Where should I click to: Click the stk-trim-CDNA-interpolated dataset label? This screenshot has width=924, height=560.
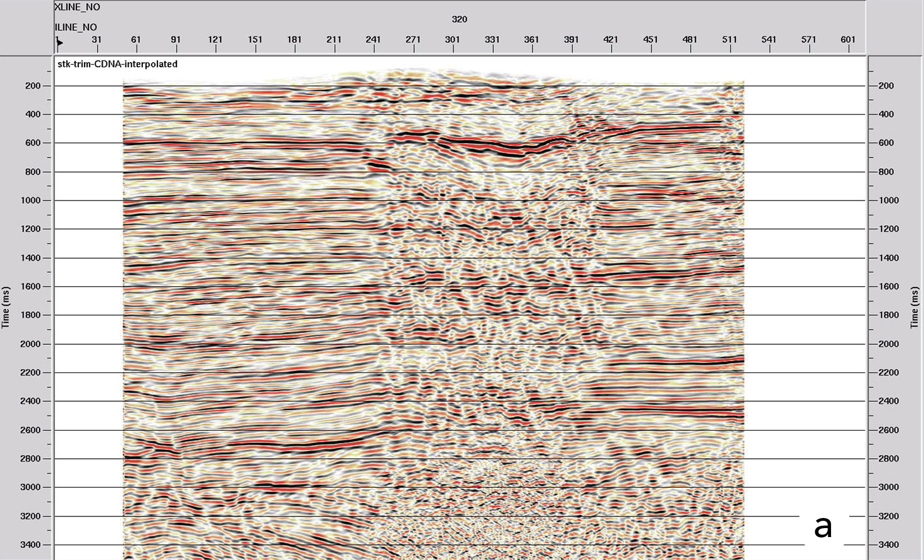[x=118, y=64]
